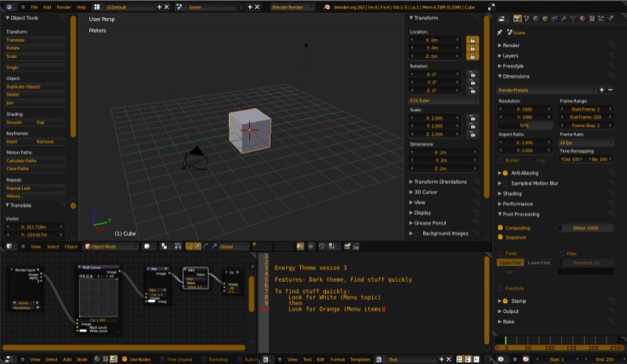Open the Modifiers wrench tab icon
The height and width of the screenshot is (364, 627).
point(564,18)
